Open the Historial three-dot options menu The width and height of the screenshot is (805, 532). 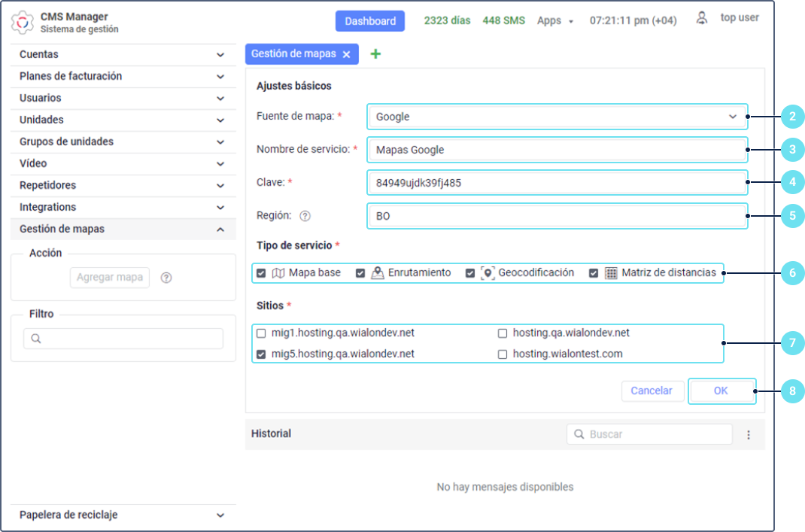coord(748,435)
